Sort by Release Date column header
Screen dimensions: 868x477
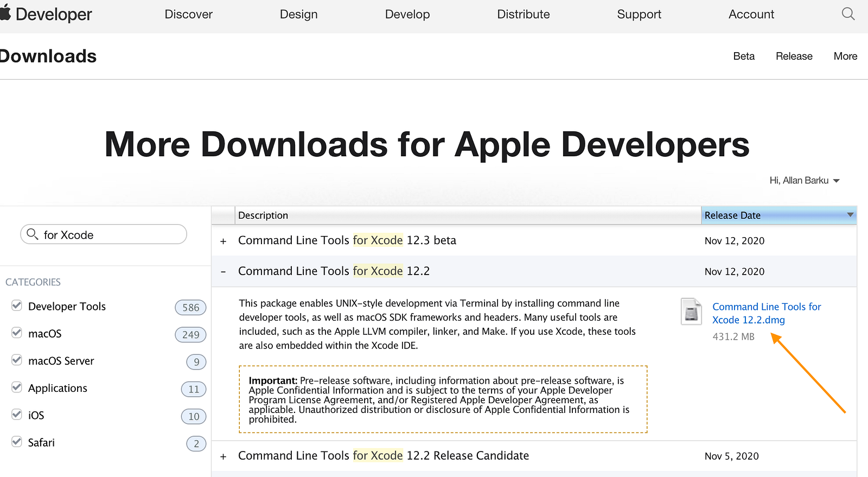click(778, 215)
